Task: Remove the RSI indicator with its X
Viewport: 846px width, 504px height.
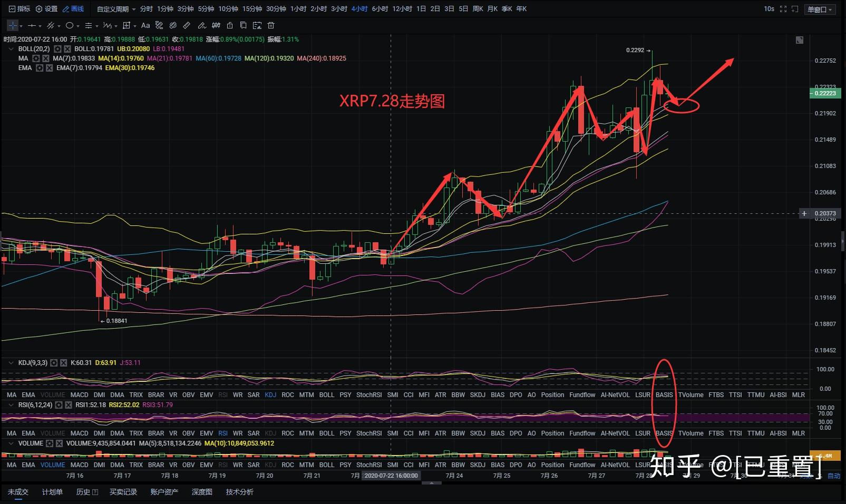Action: click(69, 405)
